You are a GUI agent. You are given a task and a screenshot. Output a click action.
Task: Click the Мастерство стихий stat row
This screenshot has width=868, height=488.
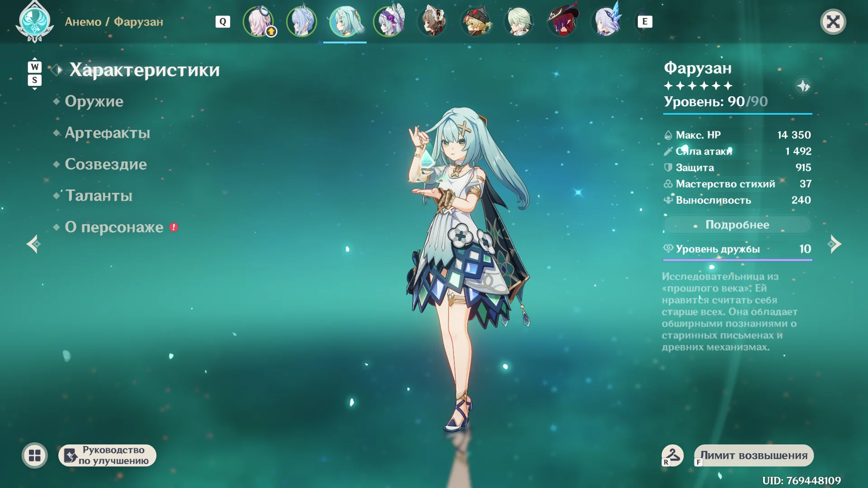(x=737, y=184)
